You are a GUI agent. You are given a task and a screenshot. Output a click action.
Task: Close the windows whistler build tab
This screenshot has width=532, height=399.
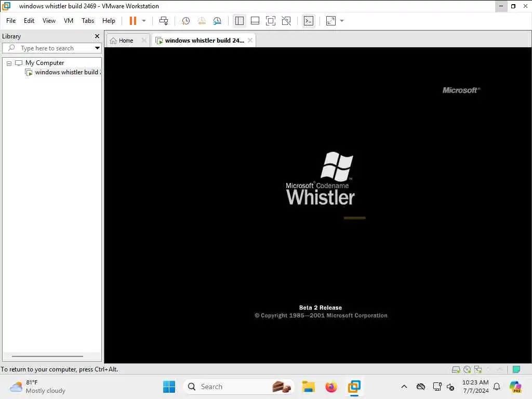click(250, 40)
